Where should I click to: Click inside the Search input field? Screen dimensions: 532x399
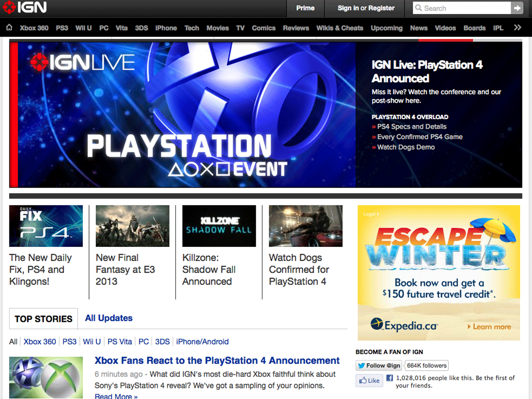point(461,8)
